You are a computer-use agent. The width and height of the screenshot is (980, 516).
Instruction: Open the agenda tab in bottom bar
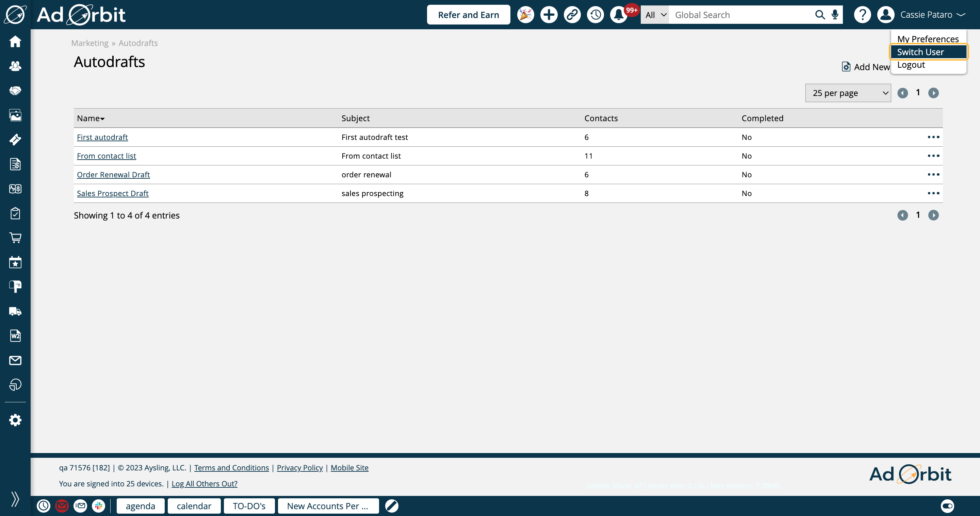click(x=141, y=506)
